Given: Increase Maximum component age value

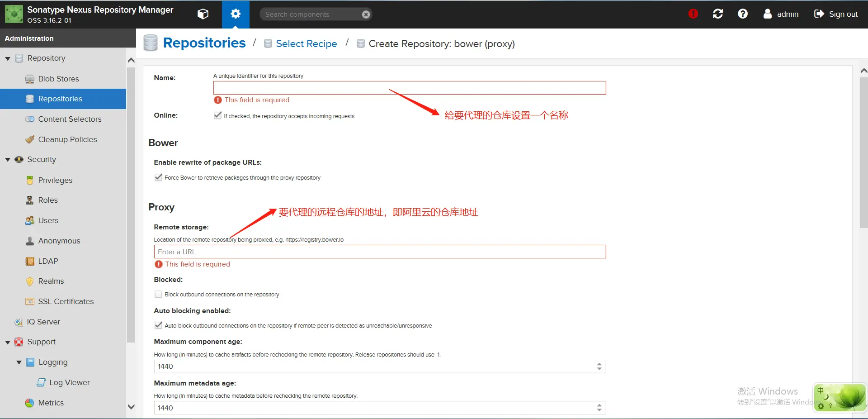Looking at the screenshot, I should [x=599, y=364].
